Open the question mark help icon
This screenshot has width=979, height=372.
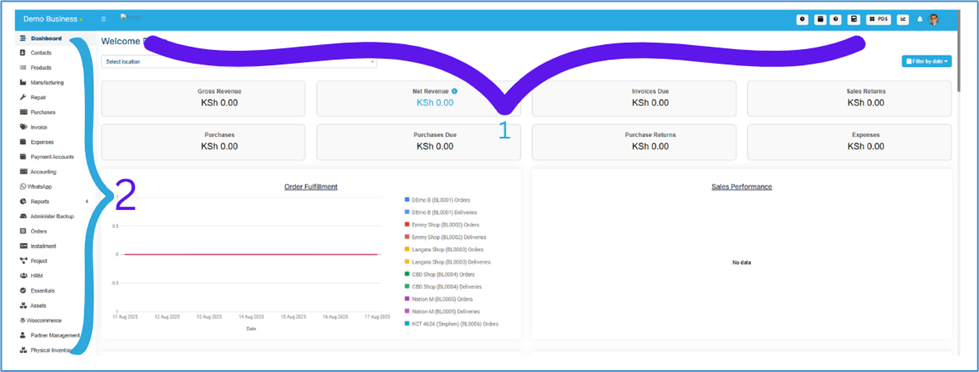[836, 19]
